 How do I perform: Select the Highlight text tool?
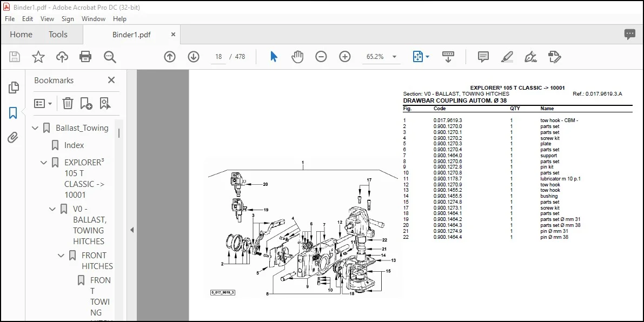507,57
